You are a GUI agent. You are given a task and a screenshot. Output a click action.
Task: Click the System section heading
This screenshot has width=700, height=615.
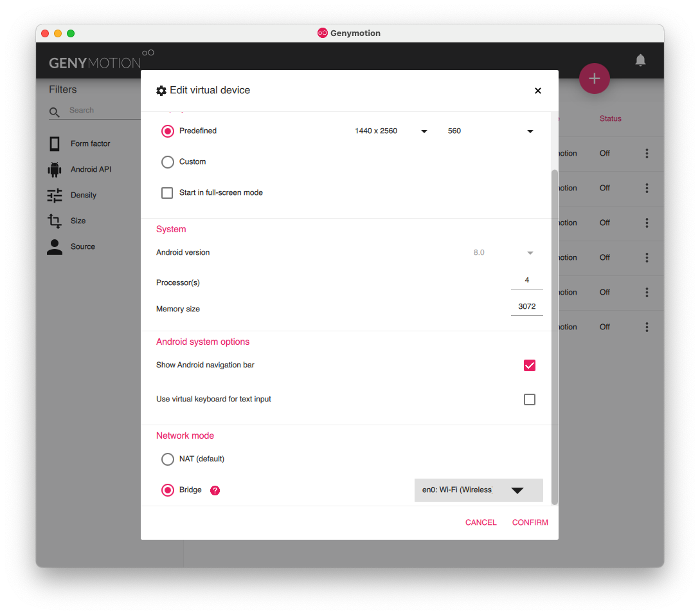point(171,229)
